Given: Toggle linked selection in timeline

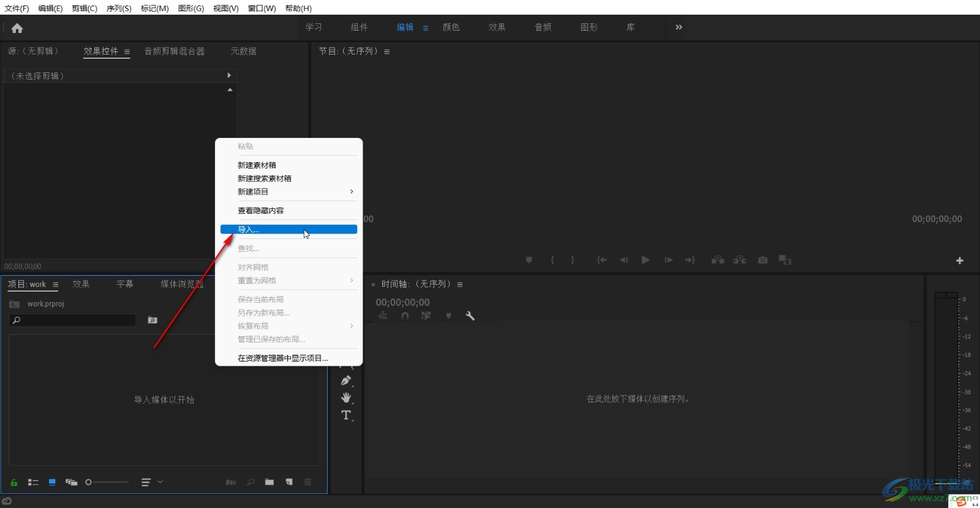Looking at the screenshot, I should (426, 316).
